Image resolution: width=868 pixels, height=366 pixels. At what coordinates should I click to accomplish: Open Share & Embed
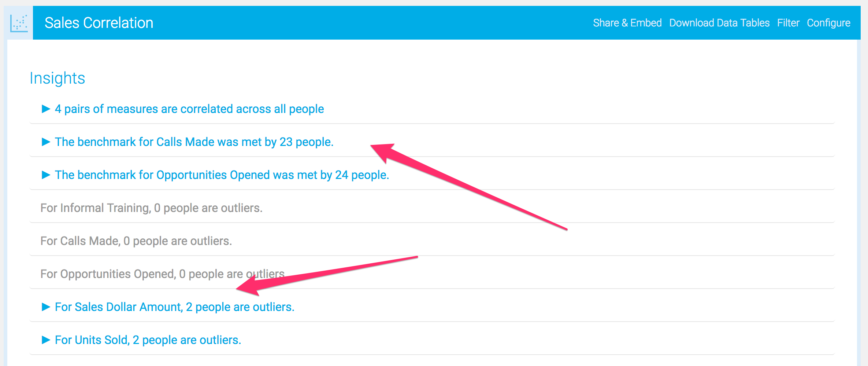(x=627, y=23)
